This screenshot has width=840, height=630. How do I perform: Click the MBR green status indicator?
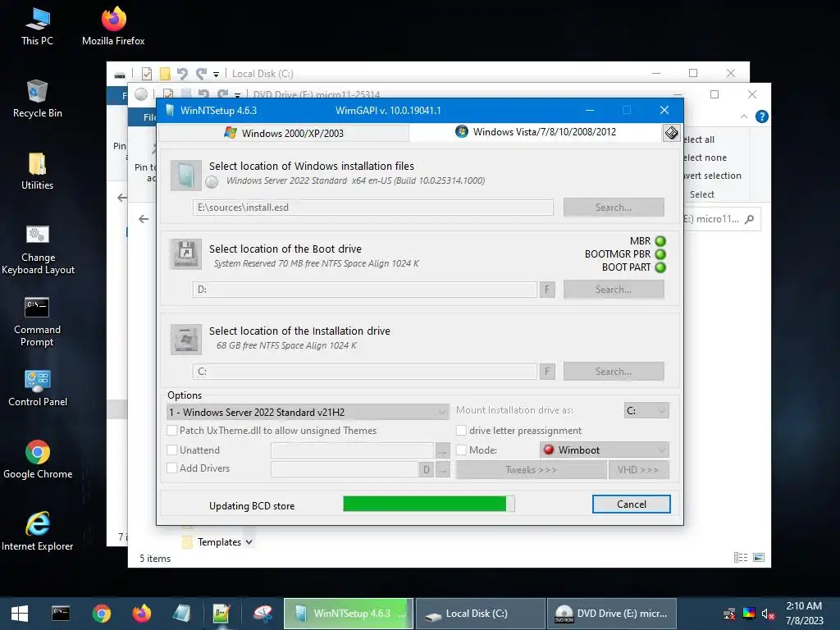pyautogui.click(x=660, y=241)
